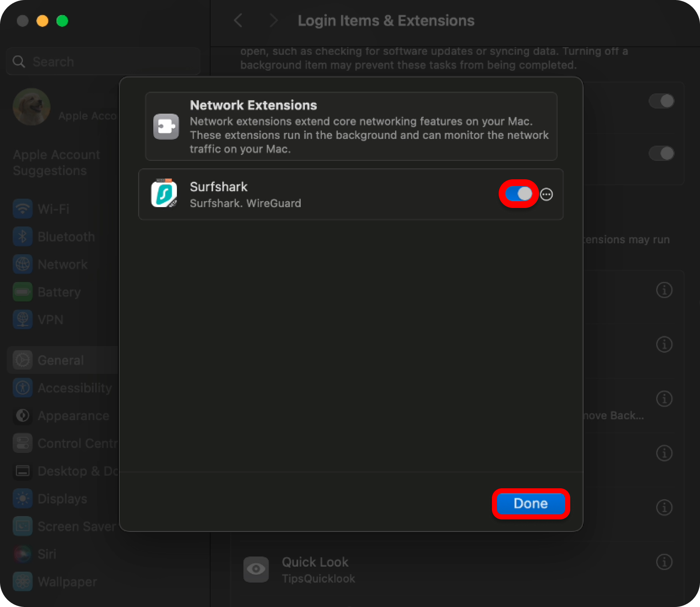
Task: Toggle the second background item switch
Action: click(x=661, y=153)
